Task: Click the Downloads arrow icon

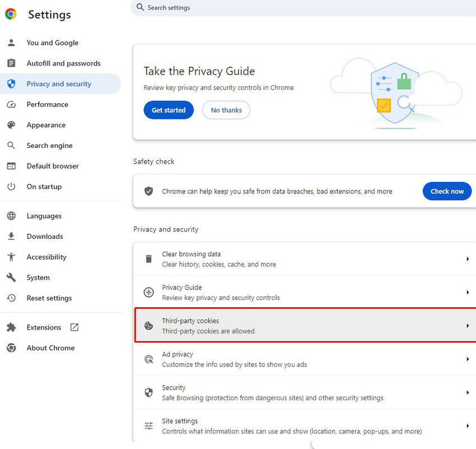Action: coord(11,237)
